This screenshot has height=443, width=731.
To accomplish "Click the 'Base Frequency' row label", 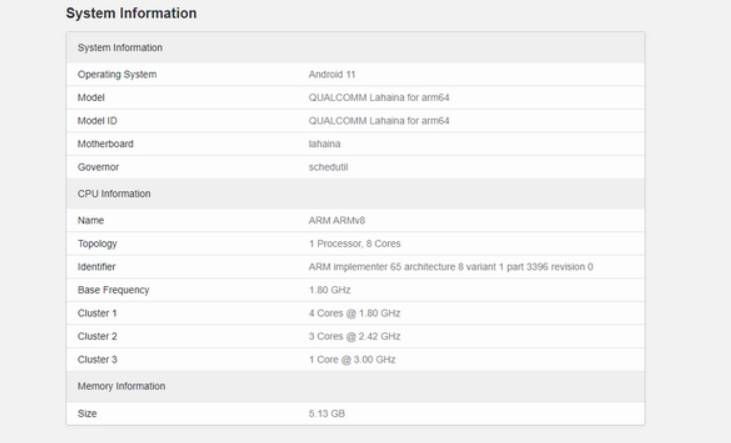I will pos(113,290).
